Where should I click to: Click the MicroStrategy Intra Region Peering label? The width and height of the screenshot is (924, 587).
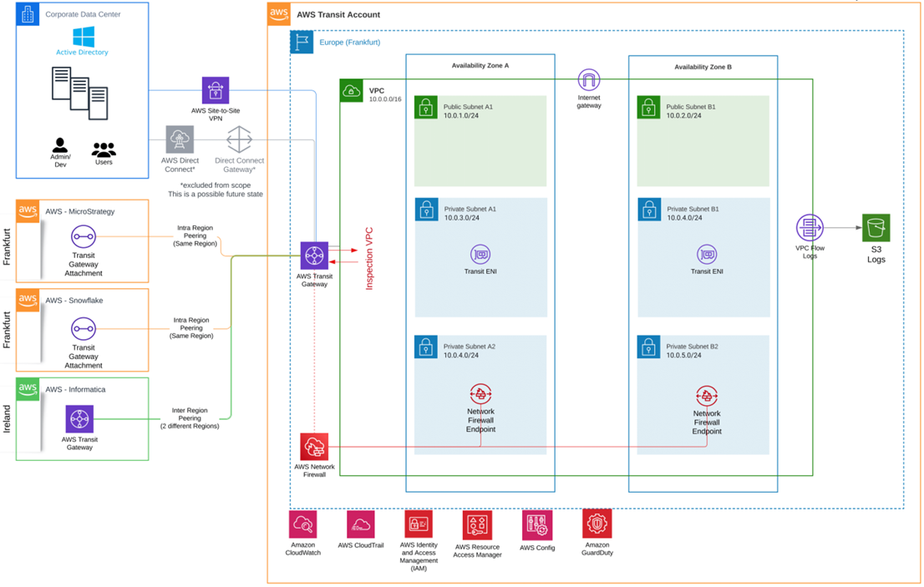[195, 235]
